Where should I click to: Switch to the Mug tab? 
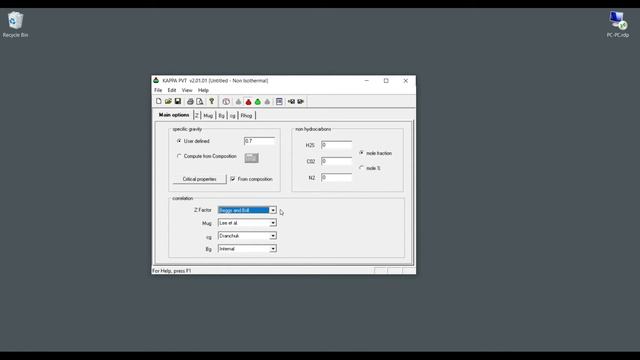tap(208, 116)
